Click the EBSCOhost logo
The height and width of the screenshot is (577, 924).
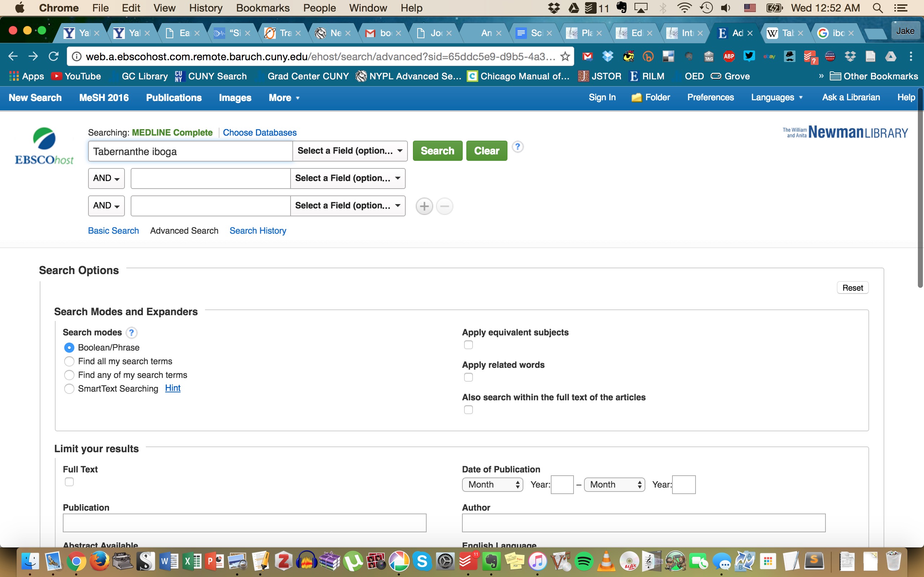click(44, 147)
